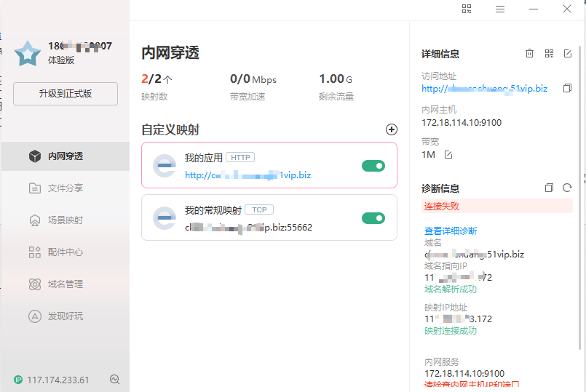Click the 体验版 account type label

[61, 60]
